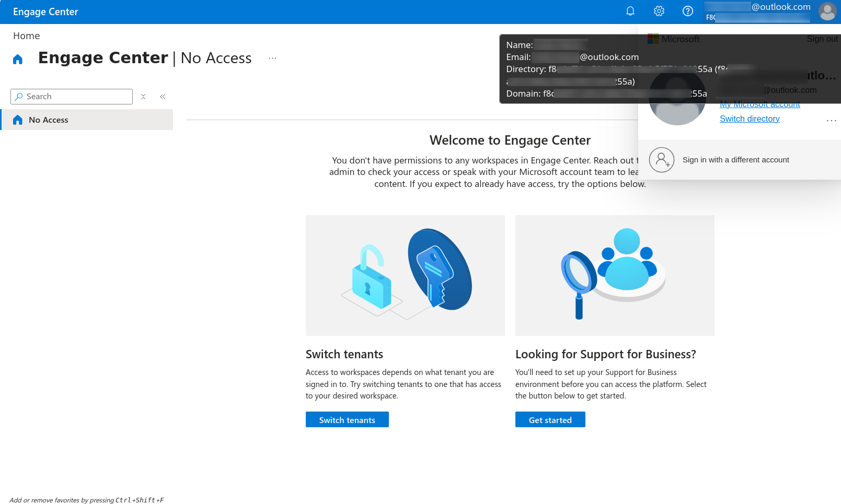Click the favorites shortcut hint text

[x=87, y=500]
